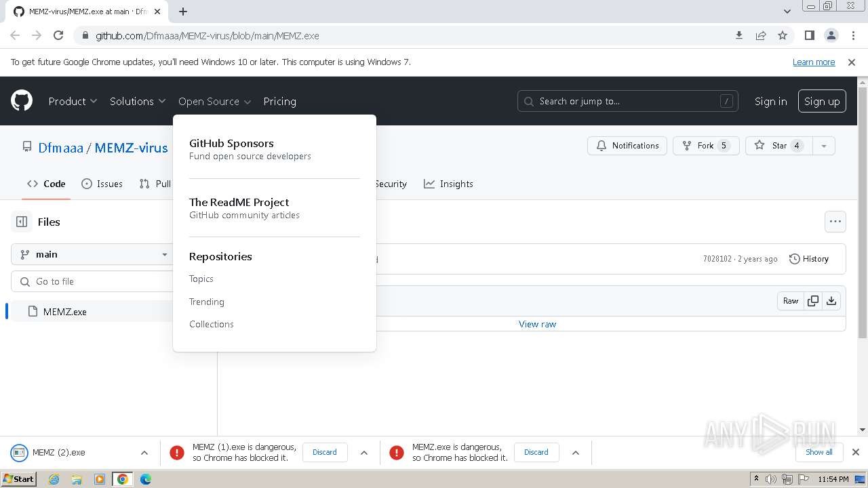Click the Windows Start button
This screenshot has height=488, width=868.
coord(18,479)
